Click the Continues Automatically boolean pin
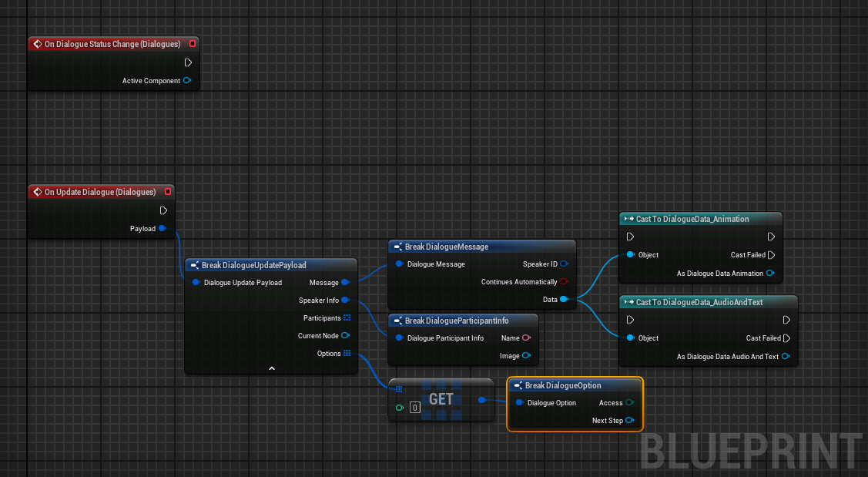 [x=565, y=282]
